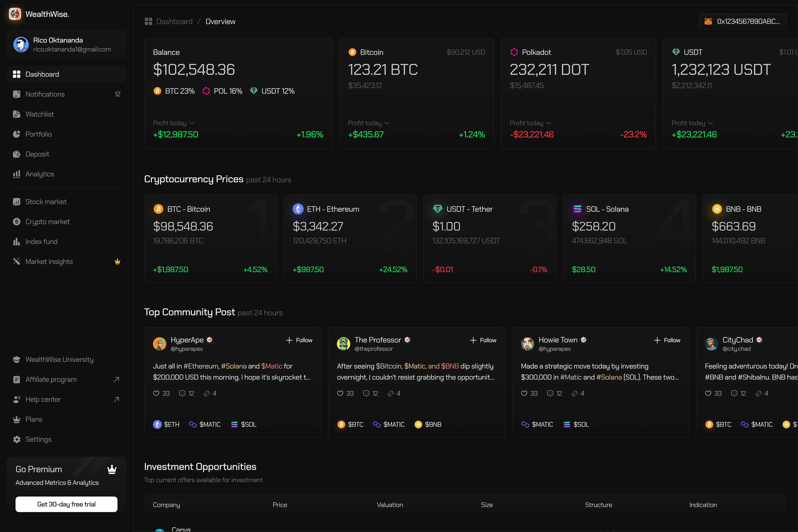Open Help center external arrow icon

point(116,399)
